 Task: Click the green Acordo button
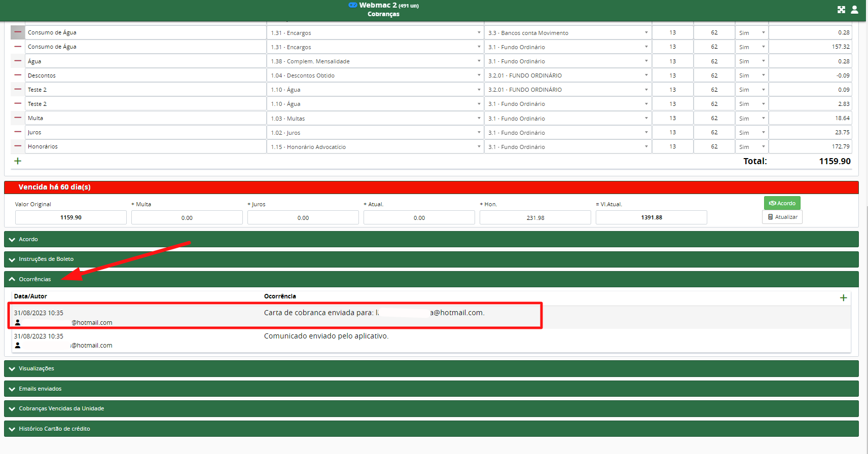782,203
